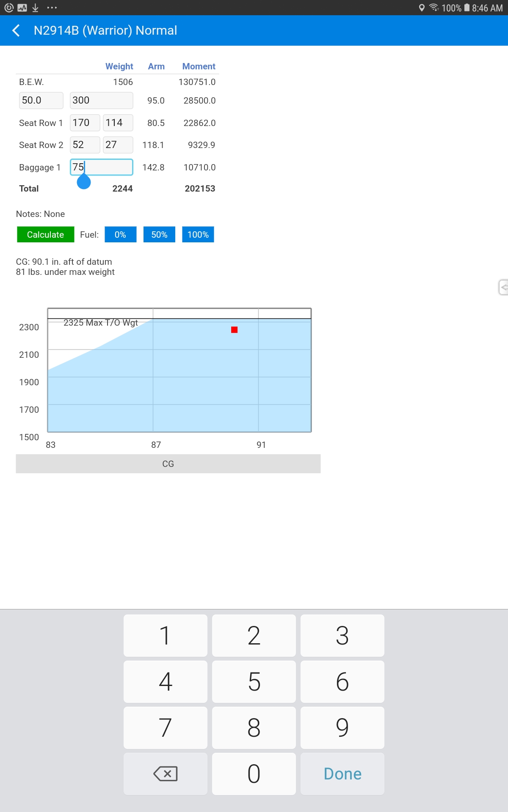The height and width of the screenshot is (812, 508).
Task: Tap the gray CG axis label bar
Action: coord(168,464)
